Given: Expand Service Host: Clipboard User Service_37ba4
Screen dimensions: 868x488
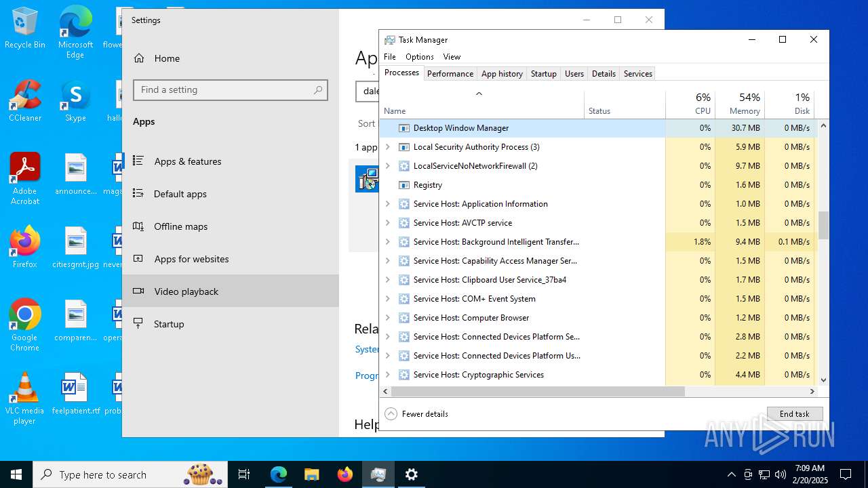Looking at the screenshot, I should tap(388, 280).
